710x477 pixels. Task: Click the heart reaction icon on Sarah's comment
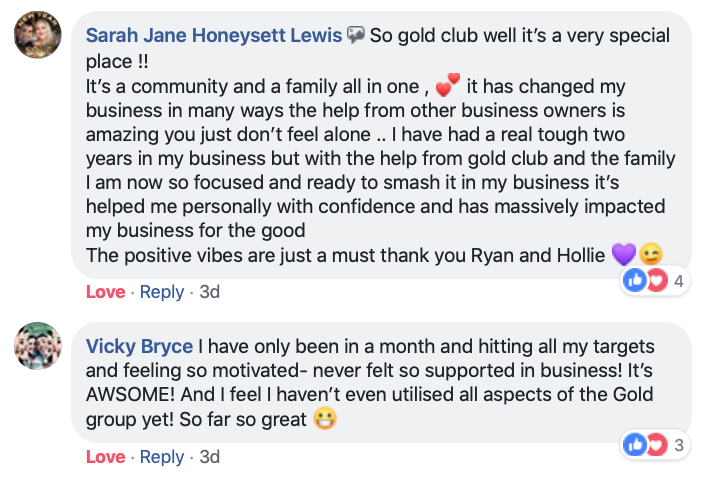[x=657, y=281]
